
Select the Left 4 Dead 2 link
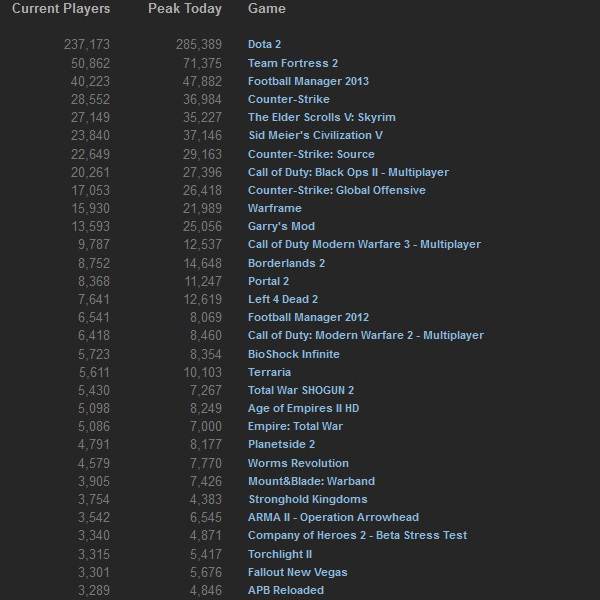pos(283,299)
